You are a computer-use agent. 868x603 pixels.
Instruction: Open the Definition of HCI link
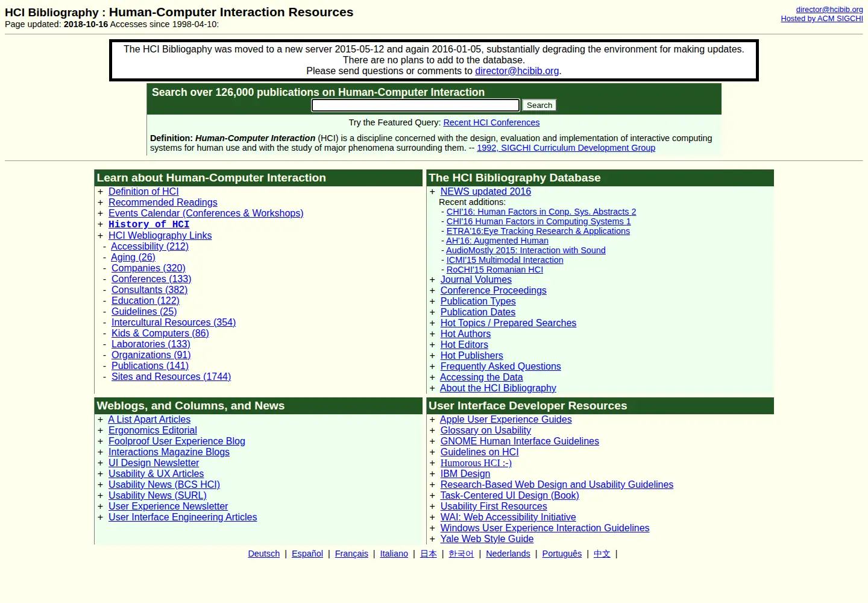click(x=143, y=192)
